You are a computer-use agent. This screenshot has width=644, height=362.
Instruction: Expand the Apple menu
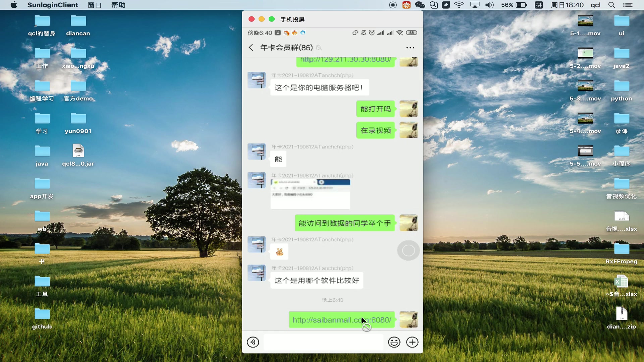pos(14,5)
